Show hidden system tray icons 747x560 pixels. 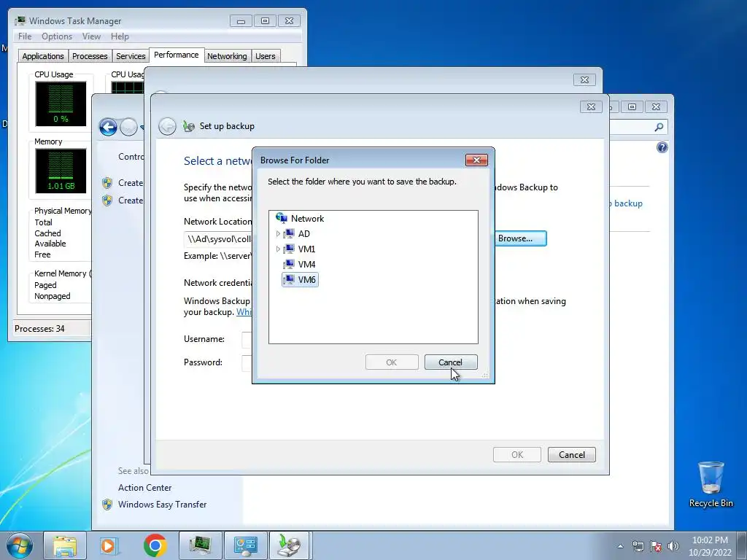tap(620, 546)
